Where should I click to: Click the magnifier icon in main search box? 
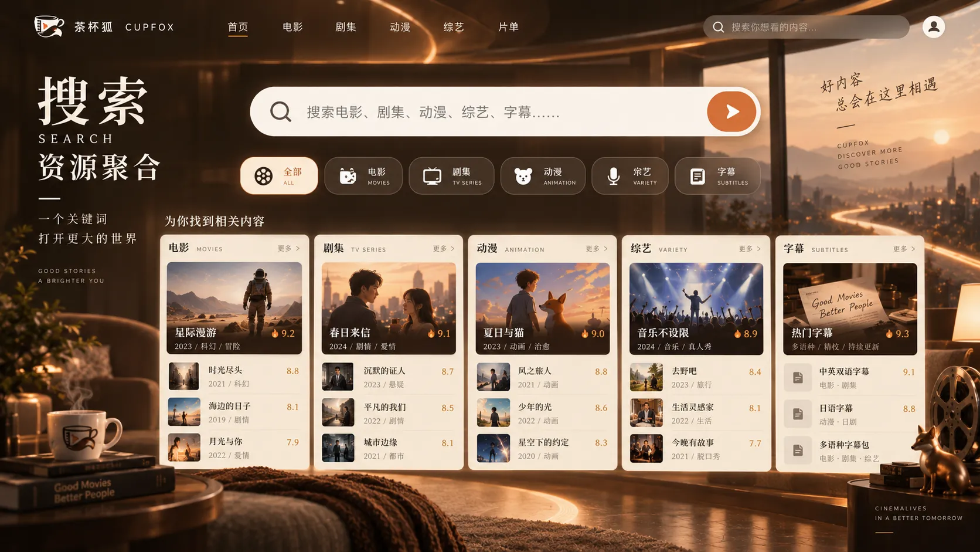[281, 111]
